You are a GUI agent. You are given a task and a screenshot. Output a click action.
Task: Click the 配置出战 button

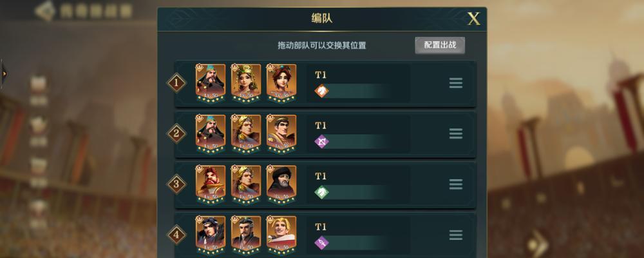pos(440,45)
